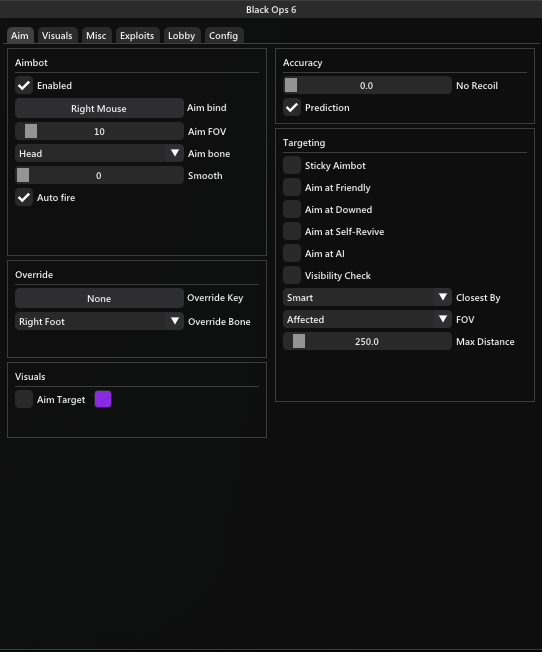Image resolution: width=542 pixels, height=652 pixels.
Task: Open the Exploits tab
Action: (x=137, y=36)
